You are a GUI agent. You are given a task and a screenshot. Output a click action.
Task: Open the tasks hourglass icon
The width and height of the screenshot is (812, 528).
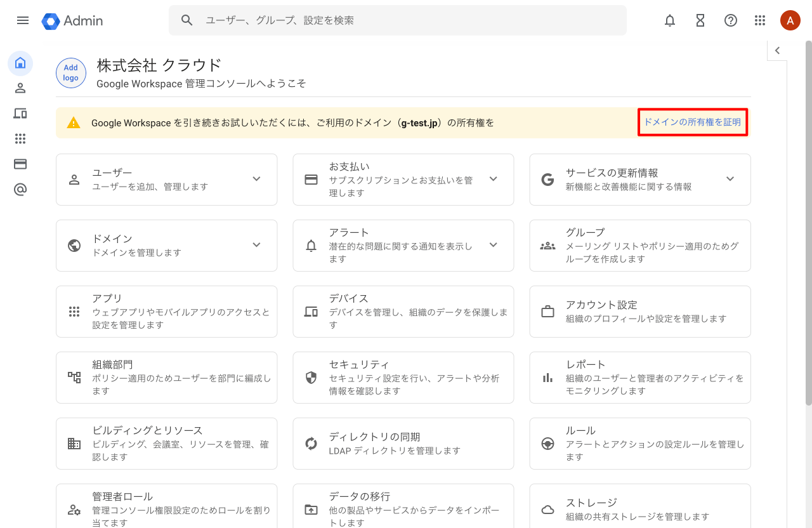coord(700,20)
